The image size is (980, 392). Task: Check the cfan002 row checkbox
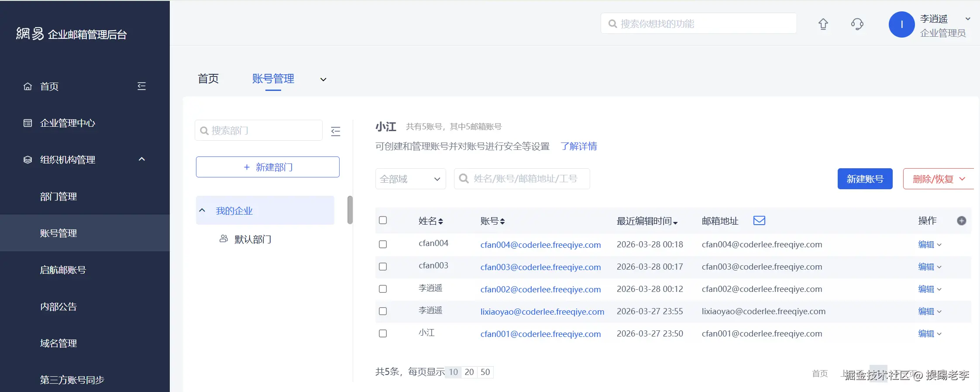383,289
